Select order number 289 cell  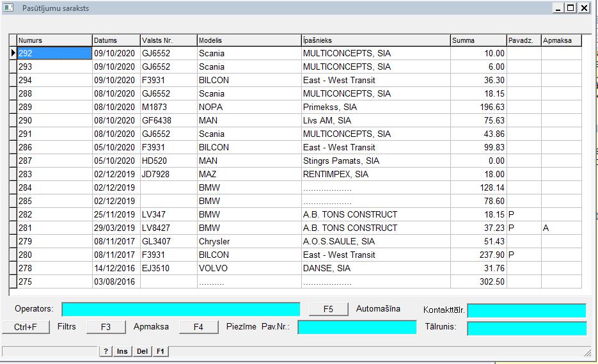(x=54, y=107)
